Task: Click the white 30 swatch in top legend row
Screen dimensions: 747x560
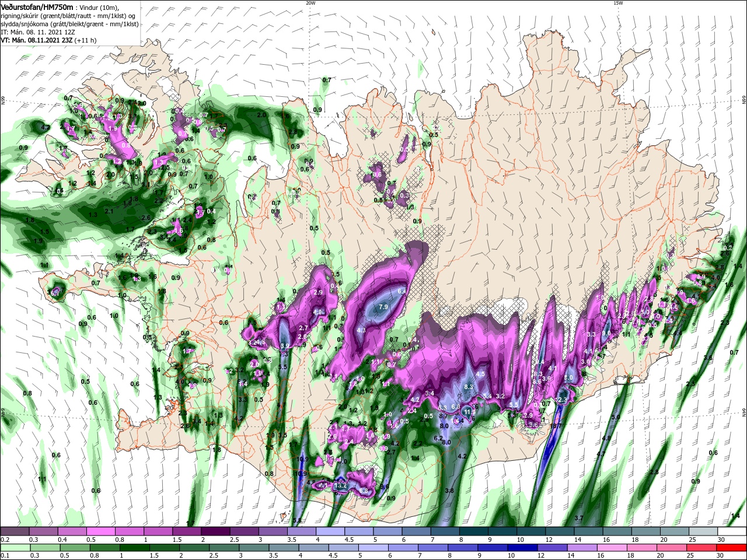Action: (732, 531)
